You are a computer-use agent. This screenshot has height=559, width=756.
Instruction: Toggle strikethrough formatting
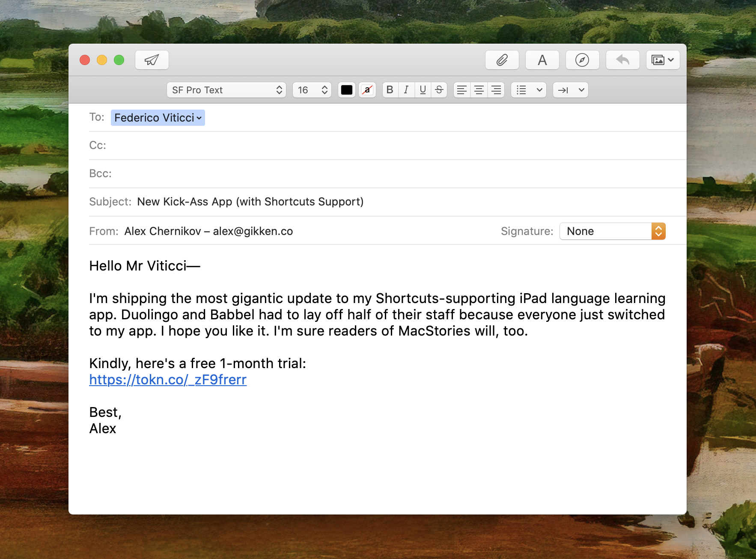coord(439,90)
